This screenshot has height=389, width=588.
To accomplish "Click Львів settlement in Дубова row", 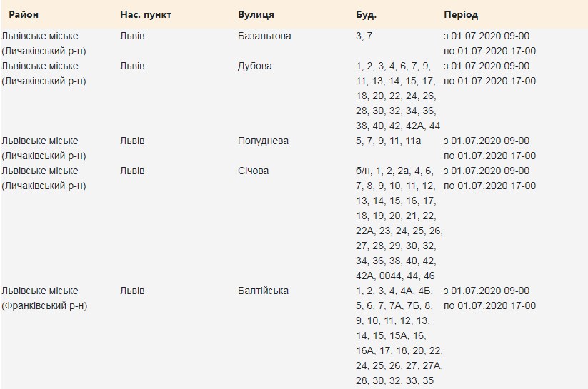I will (132, 66).
